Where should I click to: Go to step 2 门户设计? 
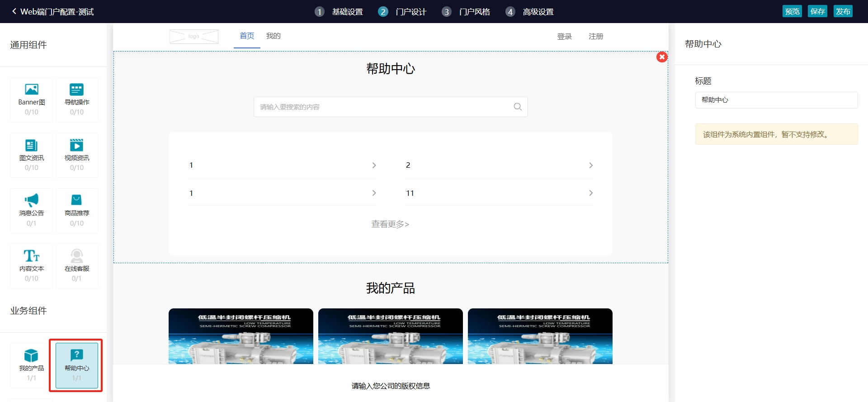[402, 12]
